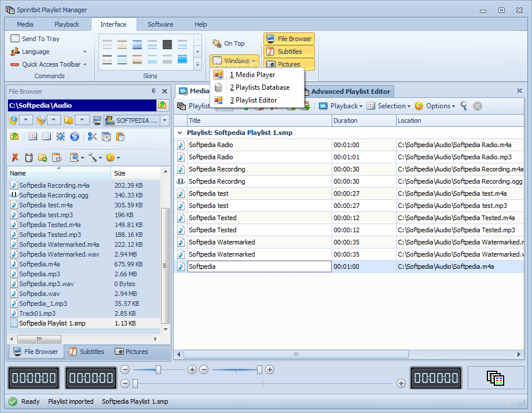Click the invert selection dashed-square icon
Image resolution: width=532 pixels, height=413 pixels.
(x=60, y=137)
